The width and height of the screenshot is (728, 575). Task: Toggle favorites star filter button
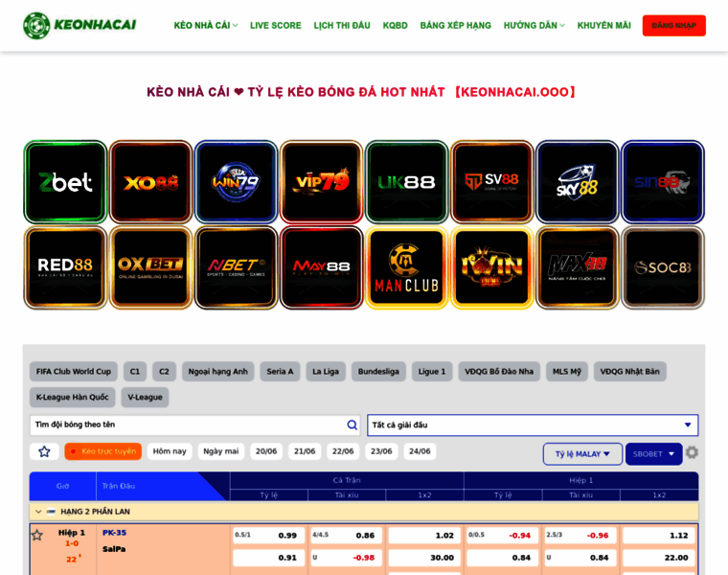44,451
